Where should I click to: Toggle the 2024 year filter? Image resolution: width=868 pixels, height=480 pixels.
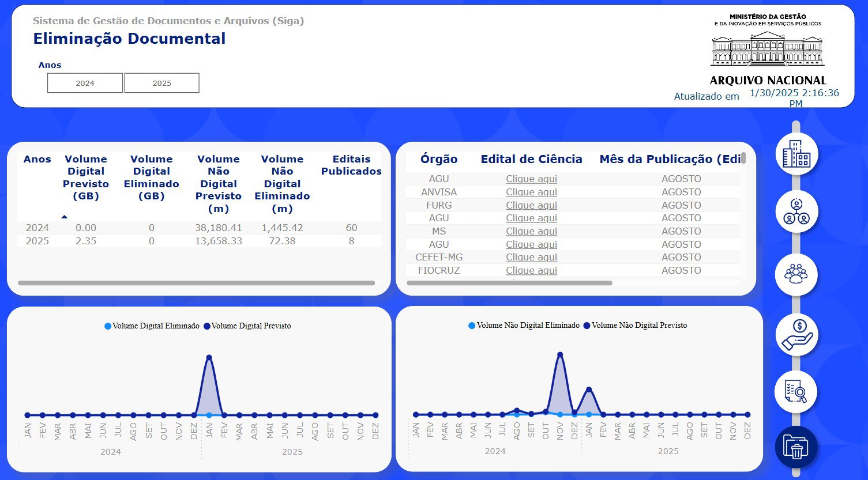[x=85, y=83]
